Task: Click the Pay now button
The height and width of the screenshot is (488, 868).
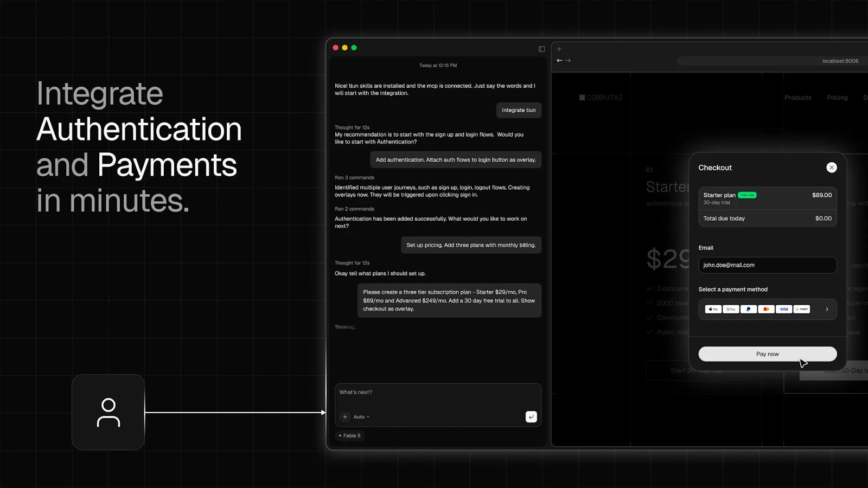Action: click(x=768, y=354)
